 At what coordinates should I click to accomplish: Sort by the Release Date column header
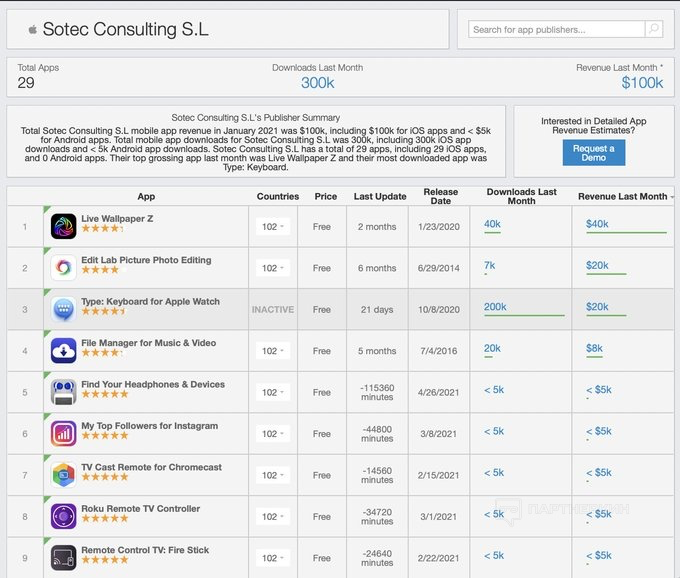[441, 196]
